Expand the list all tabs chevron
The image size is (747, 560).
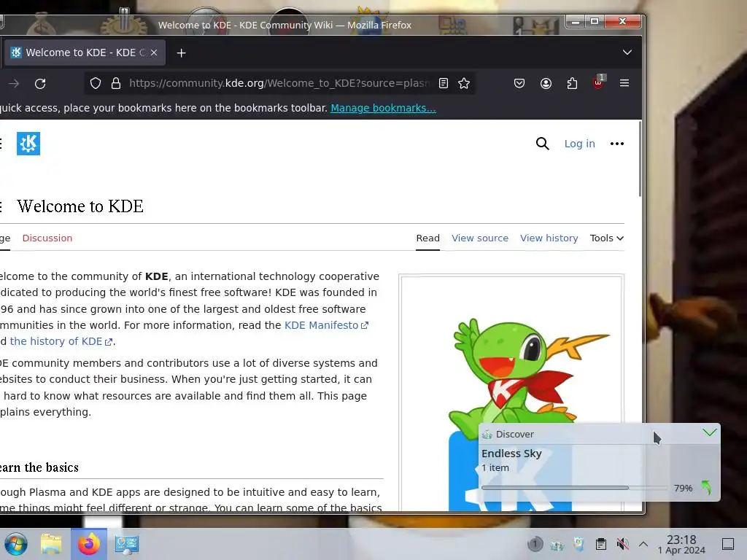click(x=627, y=52)
